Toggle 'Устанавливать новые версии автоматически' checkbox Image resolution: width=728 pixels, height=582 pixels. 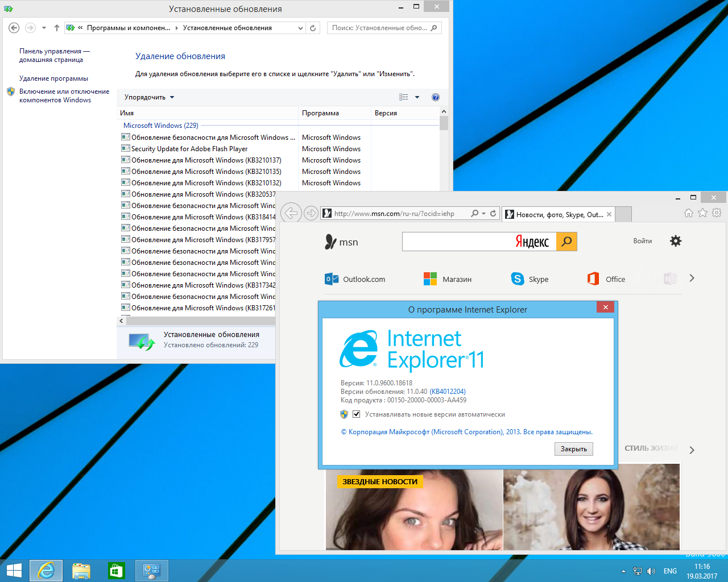click(x=357, y=414)
